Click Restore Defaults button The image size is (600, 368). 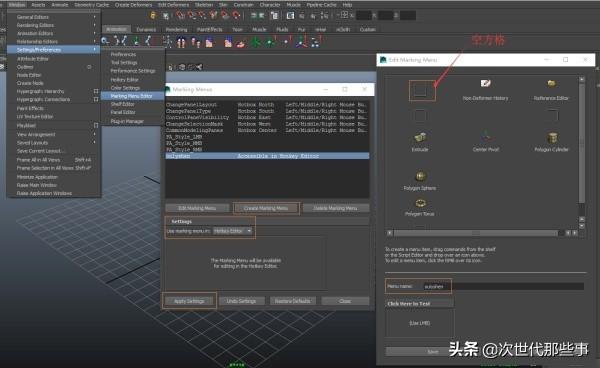click(x=293, y=301)
